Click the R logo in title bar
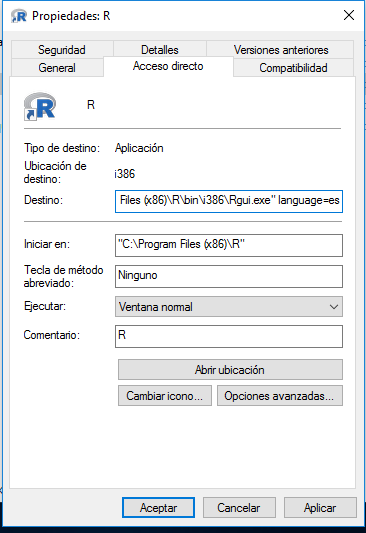This screenshot has width=366, height=533. pyautogui.click(x=19, y=16)
